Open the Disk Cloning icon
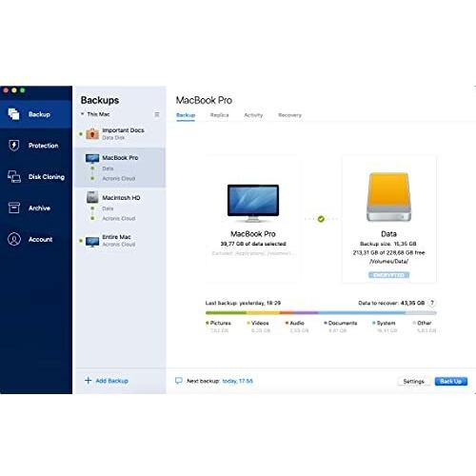Image resolution: width=476 pixels, height=476 pixels. (14, 176)
